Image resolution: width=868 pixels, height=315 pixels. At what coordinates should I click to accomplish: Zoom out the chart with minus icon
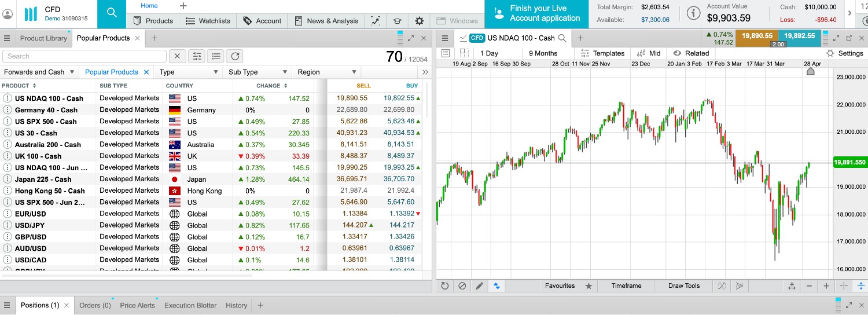(x=809, y=286)
